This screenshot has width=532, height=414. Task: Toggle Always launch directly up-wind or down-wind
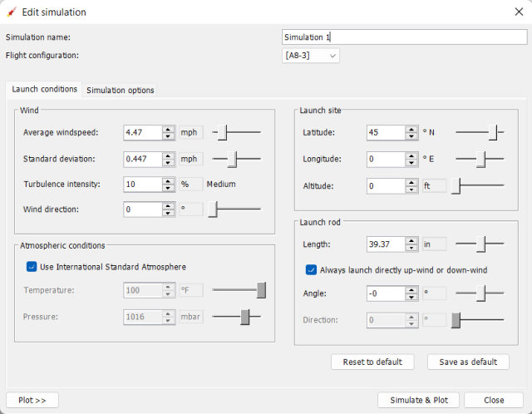311,270
